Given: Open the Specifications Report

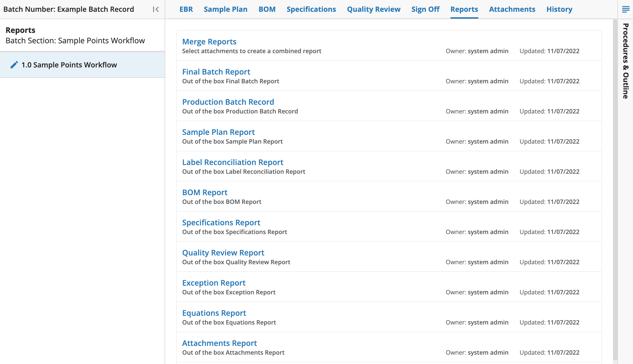Looking at the screenshot, I should pyautogui.click(x=221, y=223).
